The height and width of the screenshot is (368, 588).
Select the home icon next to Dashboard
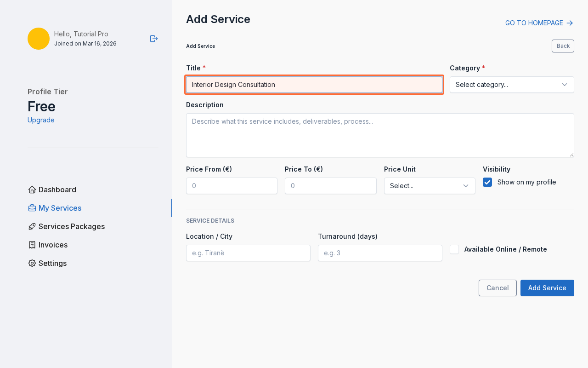tap(32, 189)
